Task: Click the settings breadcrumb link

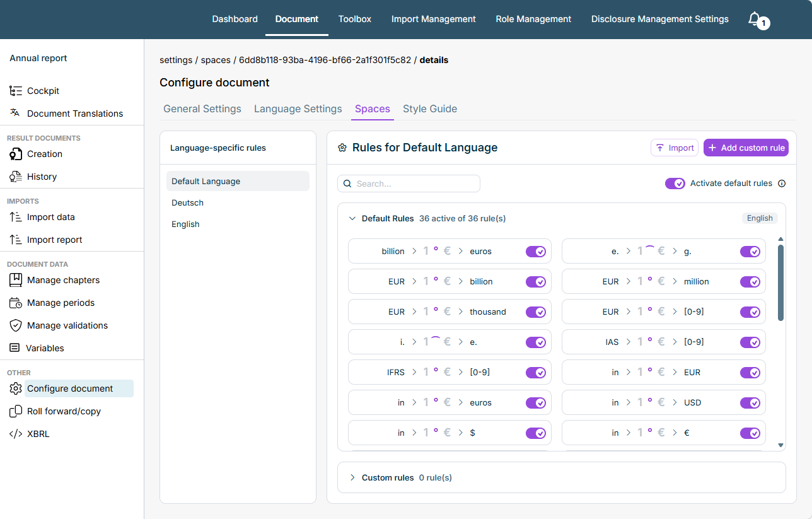Action: coord(176,60)
